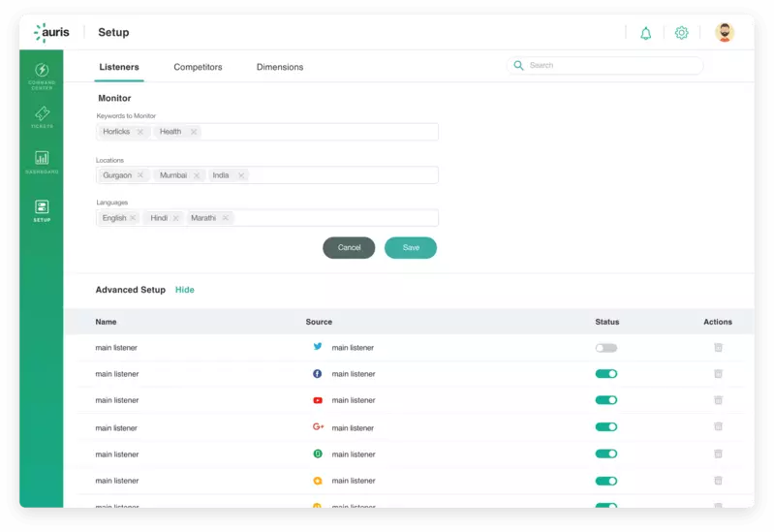Click inside the Locations field
The image size is (774, 532).
[x=267, y=175]
